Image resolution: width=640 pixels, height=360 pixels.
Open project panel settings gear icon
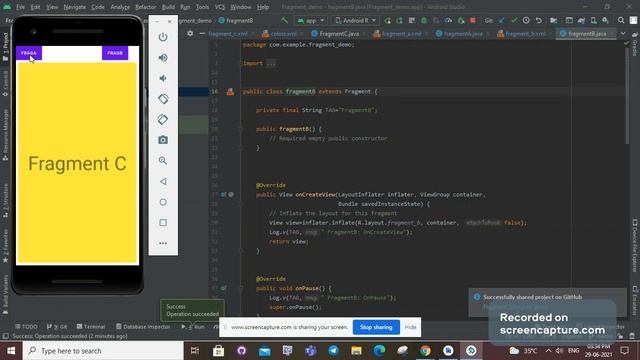[190, 33]
